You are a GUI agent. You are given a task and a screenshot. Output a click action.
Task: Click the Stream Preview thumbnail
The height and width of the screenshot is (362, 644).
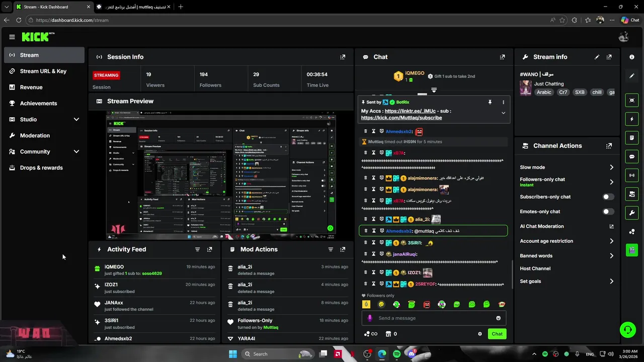coord(221,175)
